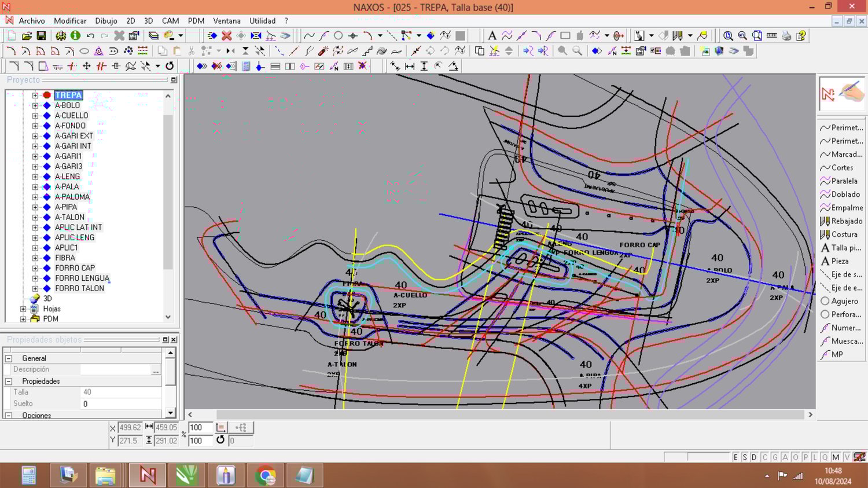Click the Undo arrow in toolbar
Viewport: 868px width, 488px height.
[x=90, y=36]
